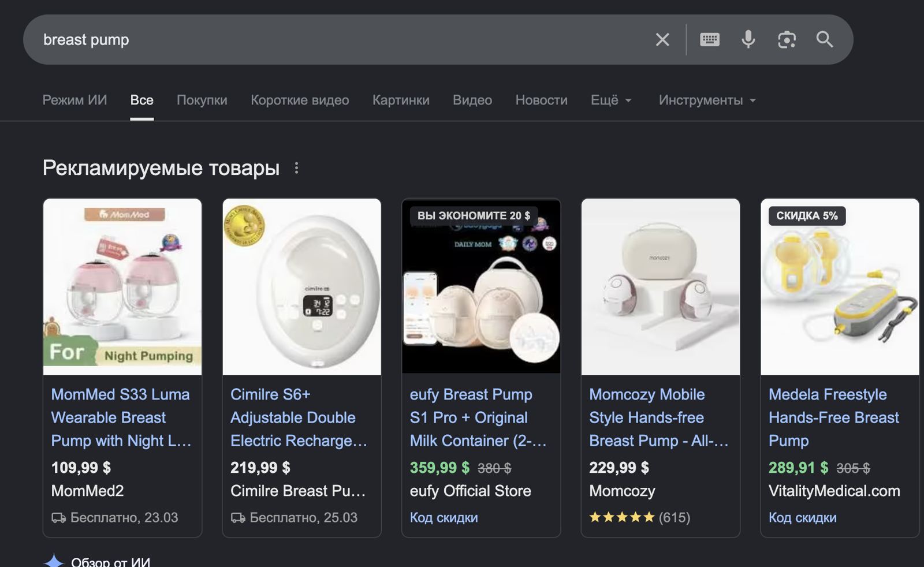924x567 pixels.
Task: Select the Короткие видео tab
Action: point(300,100)
